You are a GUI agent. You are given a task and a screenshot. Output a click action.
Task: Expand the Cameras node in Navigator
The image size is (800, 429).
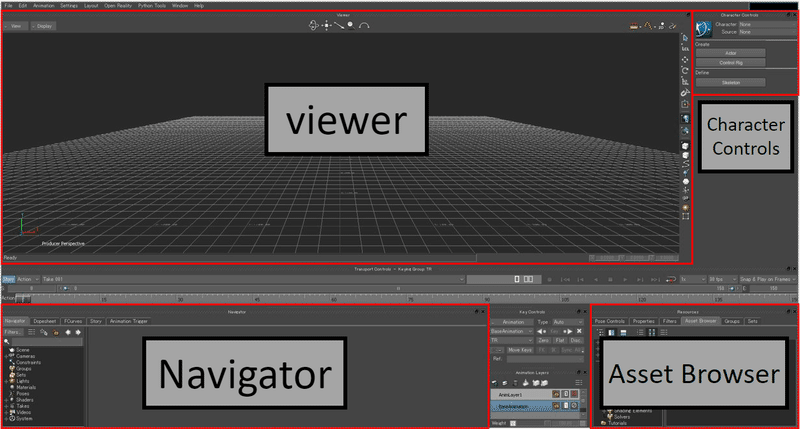[x=6, y=356]
